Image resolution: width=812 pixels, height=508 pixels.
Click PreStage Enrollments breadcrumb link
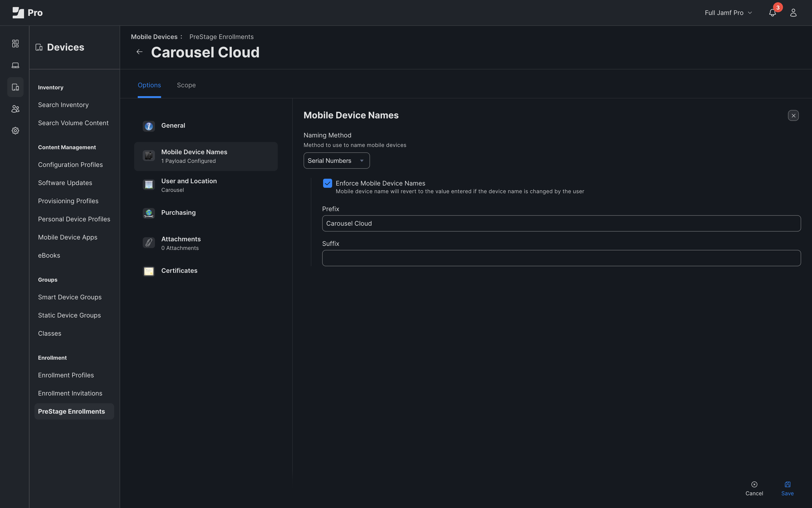pyautogui.click(x=221, y=37)
